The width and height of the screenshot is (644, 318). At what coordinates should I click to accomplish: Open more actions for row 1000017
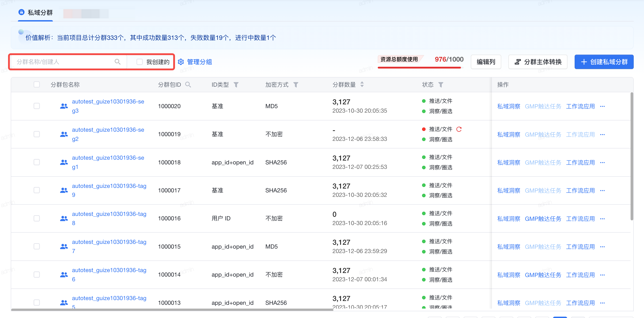[x=602, y=191]
